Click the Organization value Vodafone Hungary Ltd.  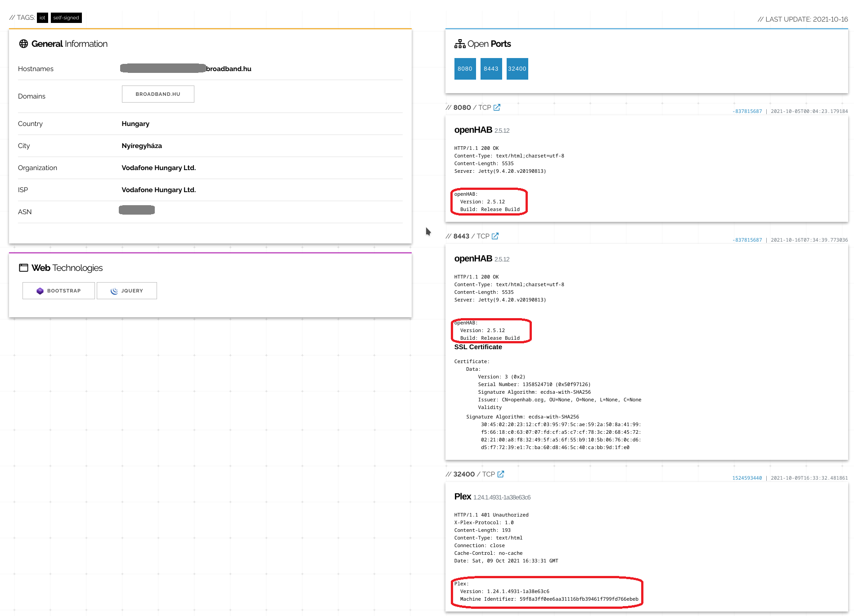coord(159,168)
